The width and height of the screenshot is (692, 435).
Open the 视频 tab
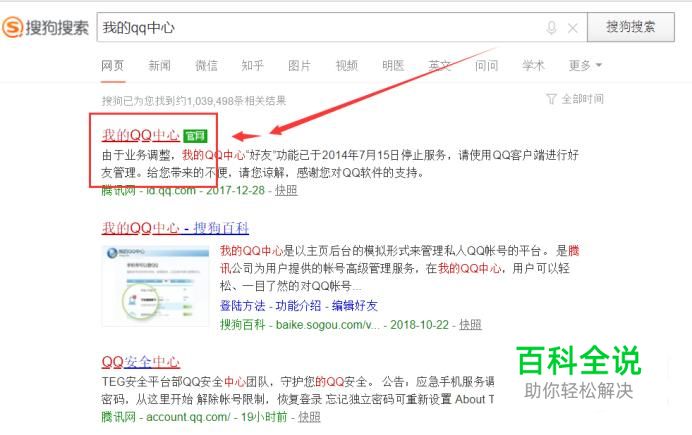(346, 66)
